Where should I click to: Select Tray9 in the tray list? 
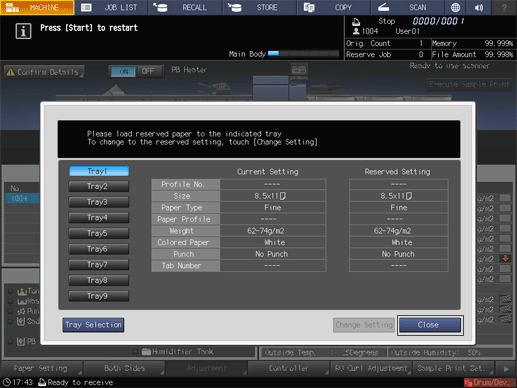tap(99, 296)
